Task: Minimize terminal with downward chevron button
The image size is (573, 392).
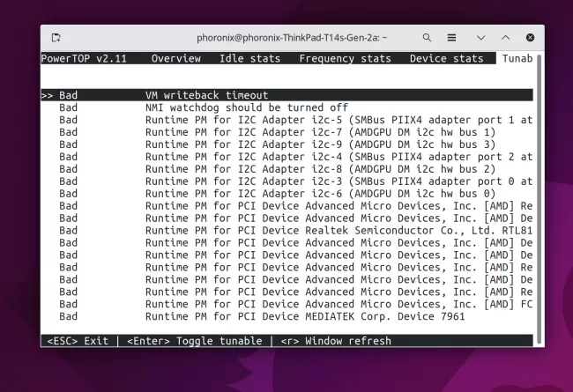Action: 481,38
